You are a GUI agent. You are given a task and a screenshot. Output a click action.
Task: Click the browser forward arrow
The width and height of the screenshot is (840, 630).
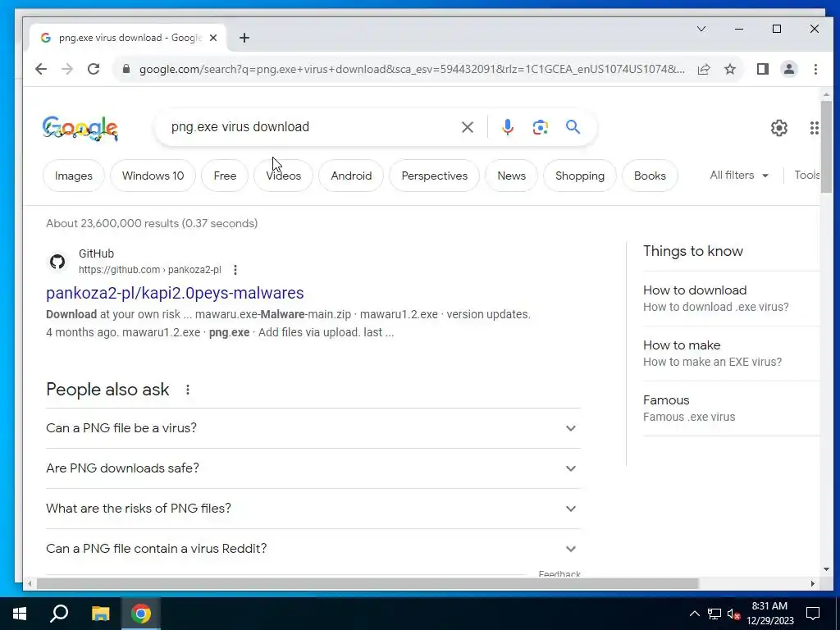[67, 69]
